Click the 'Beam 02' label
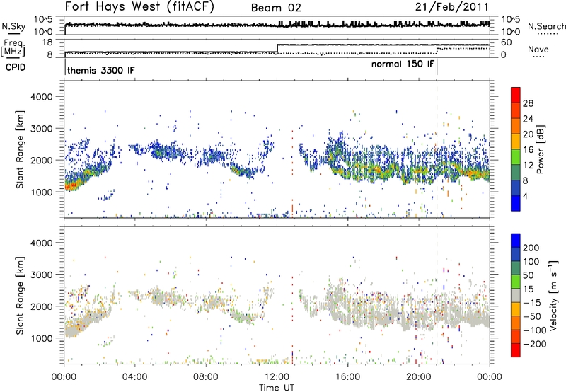 click(x=276, y=8)
